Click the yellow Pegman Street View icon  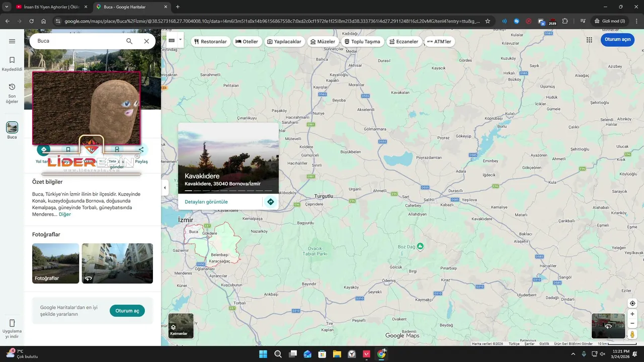(632, 334)
